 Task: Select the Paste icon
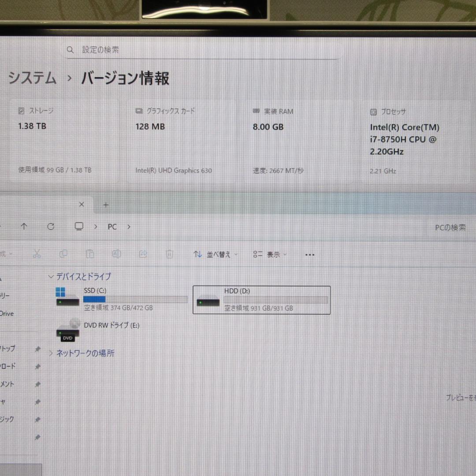point(90,254)
